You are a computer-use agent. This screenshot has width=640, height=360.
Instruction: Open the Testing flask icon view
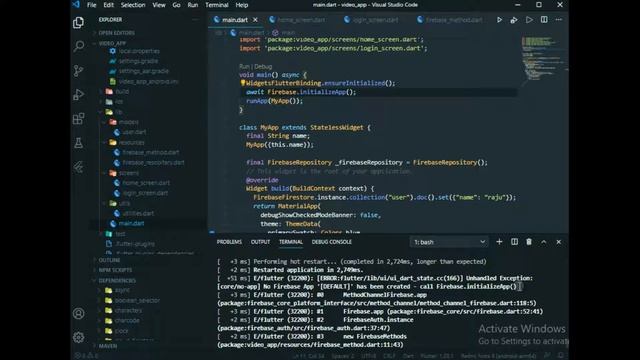point(78,143)
